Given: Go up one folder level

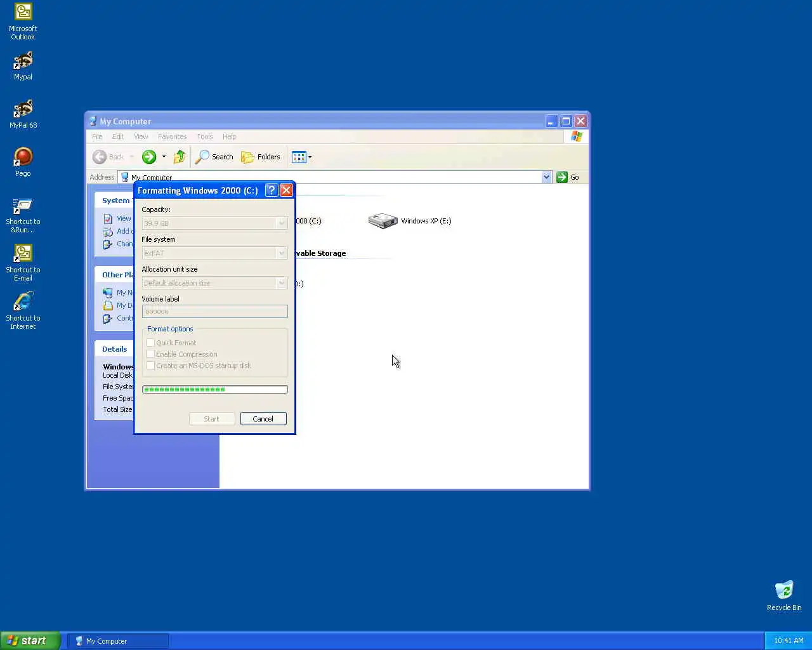Looking at the screenshot, I should [180, 157].
